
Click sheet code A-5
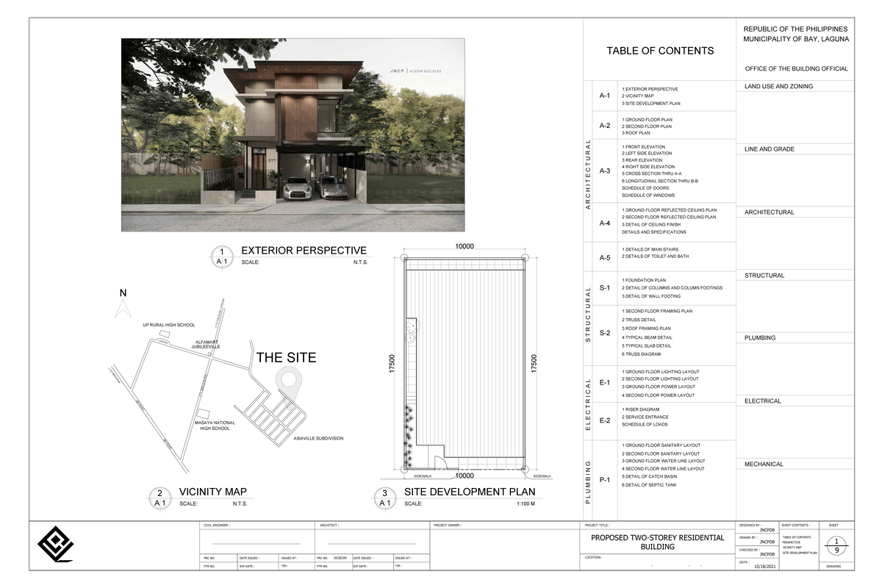tap(604, 257)
